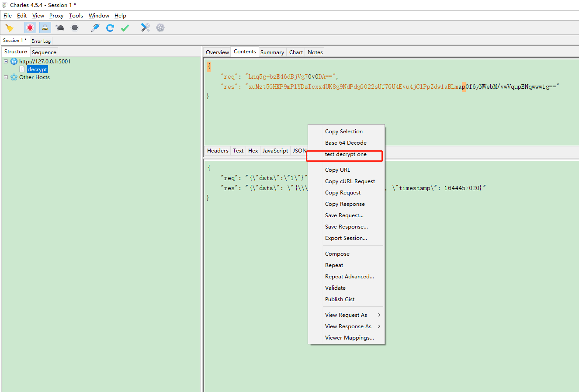Click the pen Compose icon in toolbar

pyautogui.click(x=95, y=28)
